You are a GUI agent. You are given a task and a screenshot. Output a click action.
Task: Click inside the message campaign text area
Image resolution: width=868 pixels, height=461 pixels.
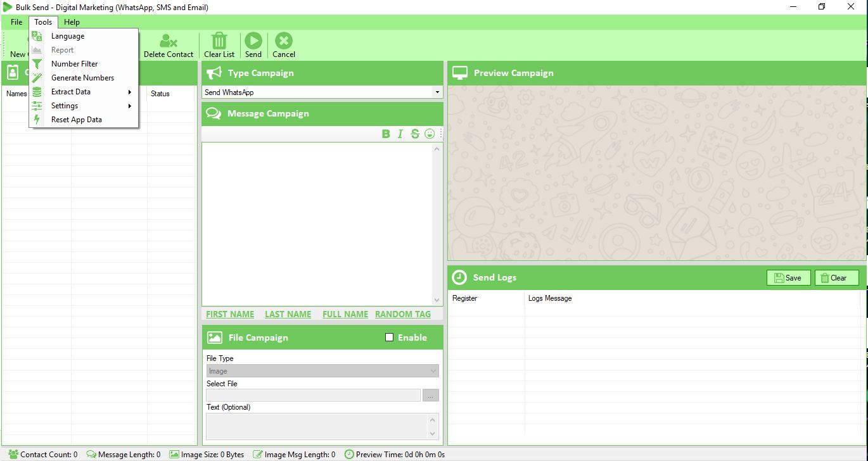coord(317,224)
